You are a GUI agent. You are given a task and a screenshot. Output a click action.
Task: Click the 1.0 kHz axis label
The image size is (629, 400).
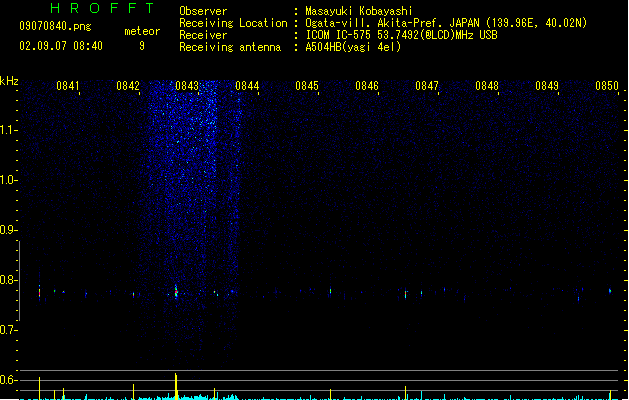pos(8,180)
